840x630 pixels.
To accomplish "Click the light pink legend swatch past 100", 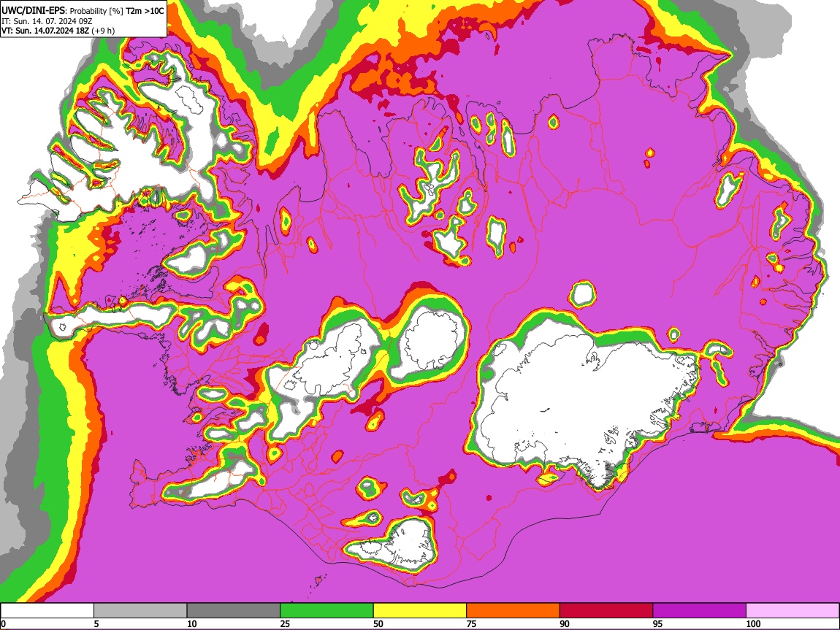I will click(793, 611).
